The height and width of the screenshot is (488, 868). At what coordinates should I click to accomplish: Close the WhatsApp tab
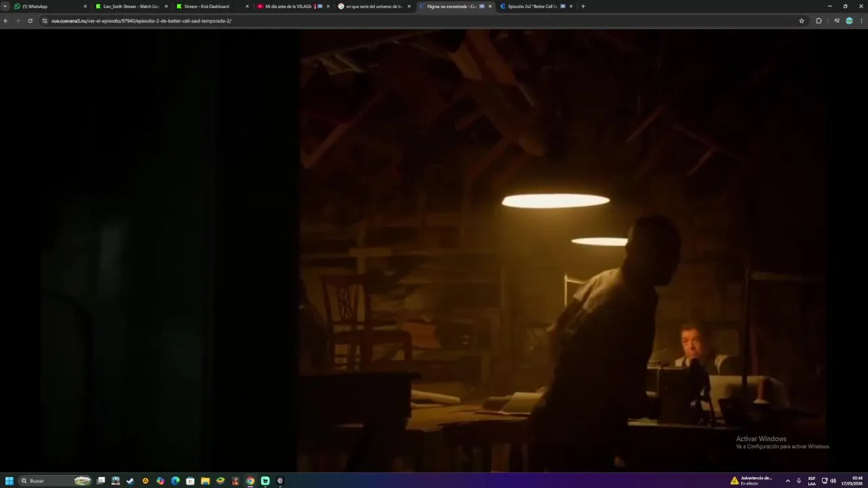85,6
